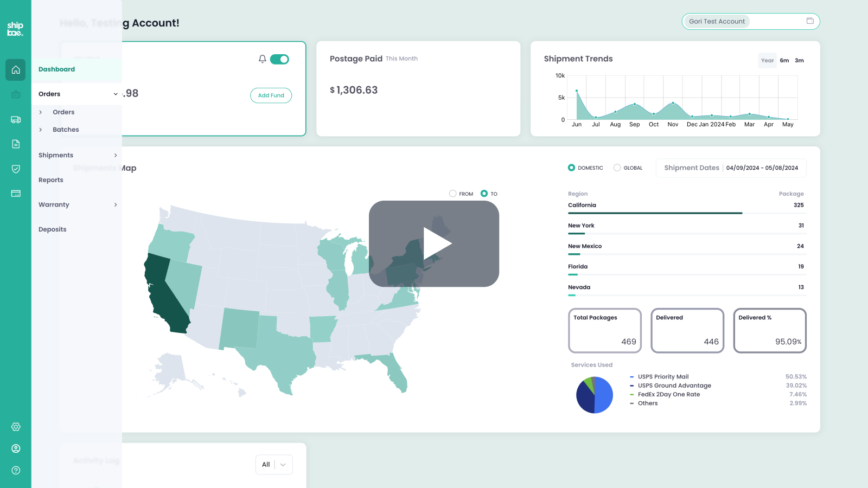This screenshot has width=868, height=488.
Task: Click the notification bell icon
Action: (x=262, y=59)
